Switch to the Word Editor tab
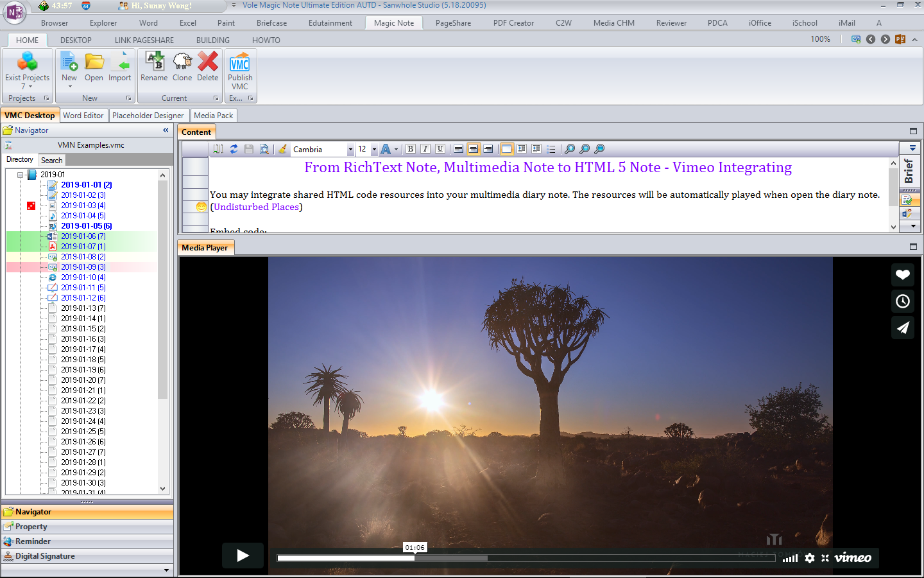This screenshot has width=924, height=578. tap(83, 116)
